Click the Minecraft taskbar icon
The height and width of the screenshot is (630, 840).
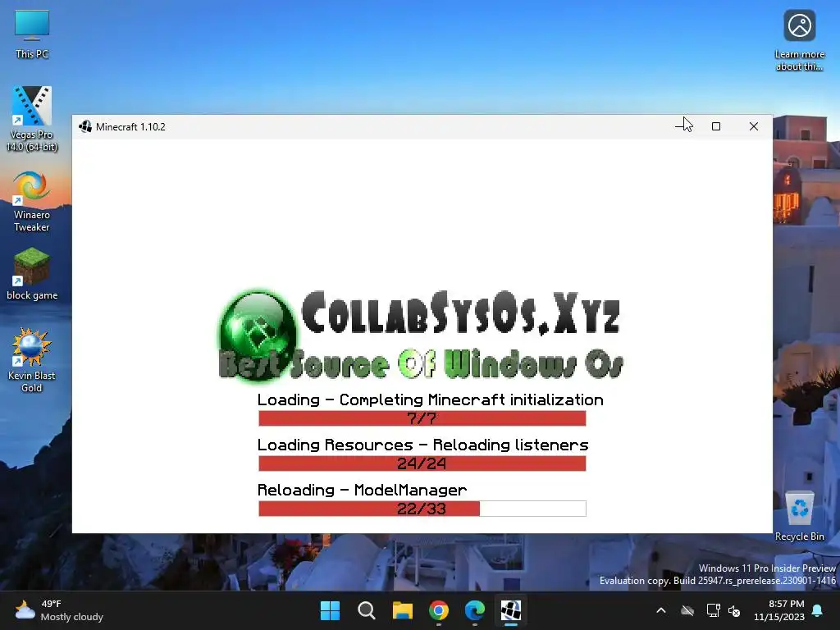click(x=511, y=610)
